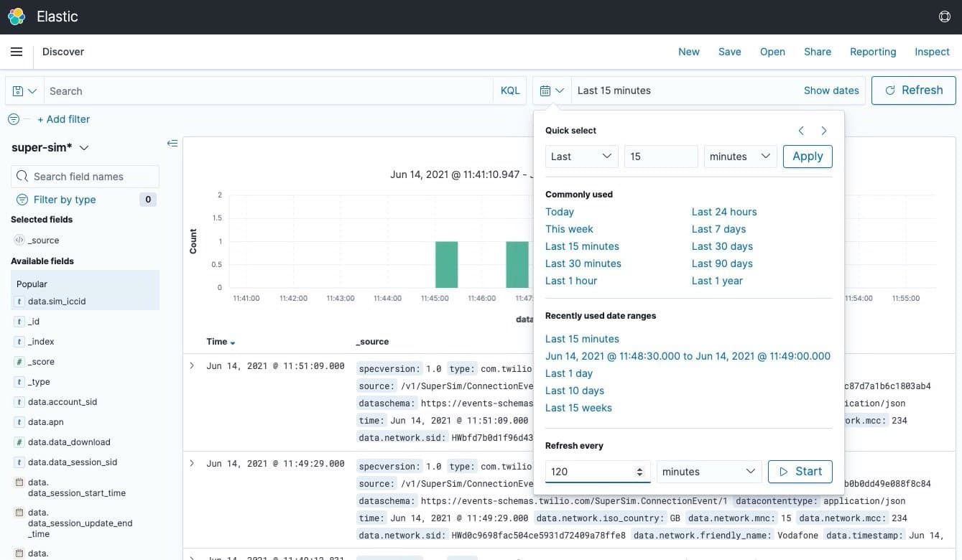Click the calendar quick-select icon
The image size is (962, 560).
(x=552, y=91)
